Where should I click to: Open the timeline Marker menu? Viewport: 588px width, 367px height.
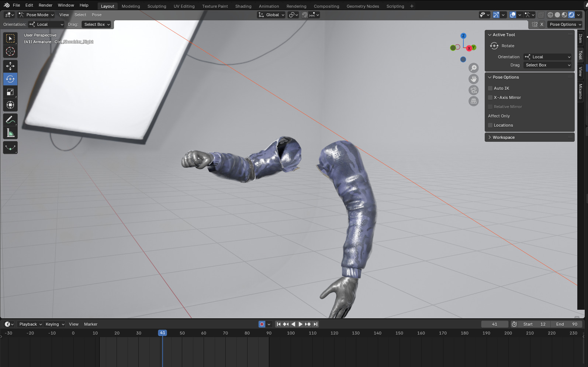click(91, 324)
